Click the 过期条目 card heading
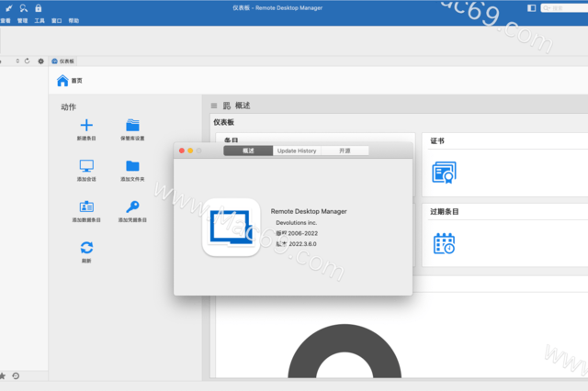This screenshot has height=391, width=588. click(x=445, y=212)
